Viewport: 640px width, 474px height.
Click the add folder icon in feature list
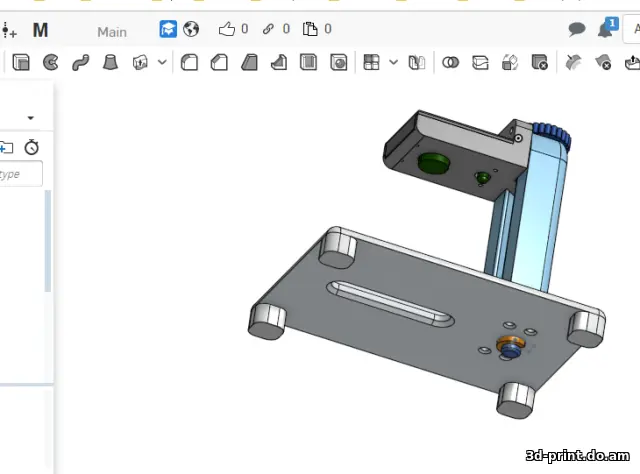click(6, 147)
